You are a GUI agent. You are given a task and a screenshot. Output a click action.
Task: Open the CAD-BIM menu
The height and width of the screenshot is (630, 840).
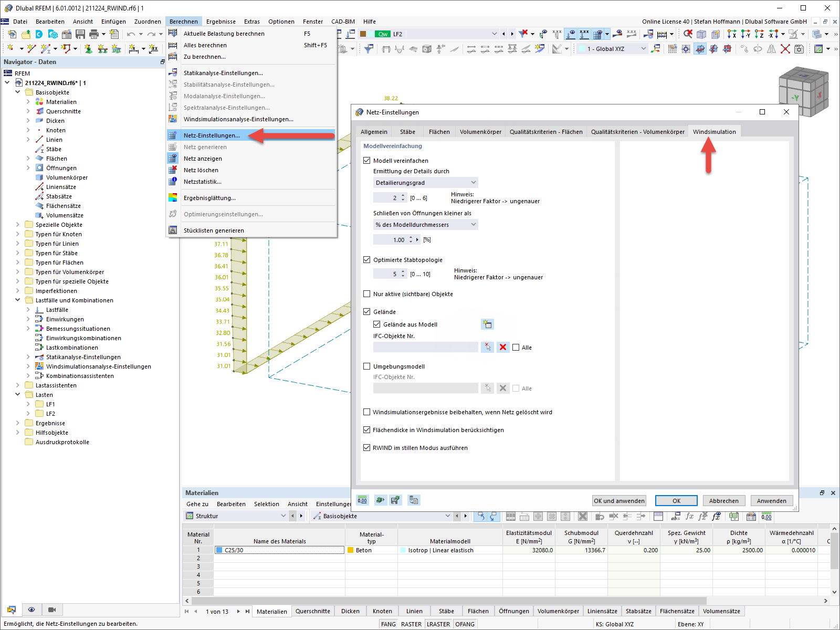[x=343, y=22]
